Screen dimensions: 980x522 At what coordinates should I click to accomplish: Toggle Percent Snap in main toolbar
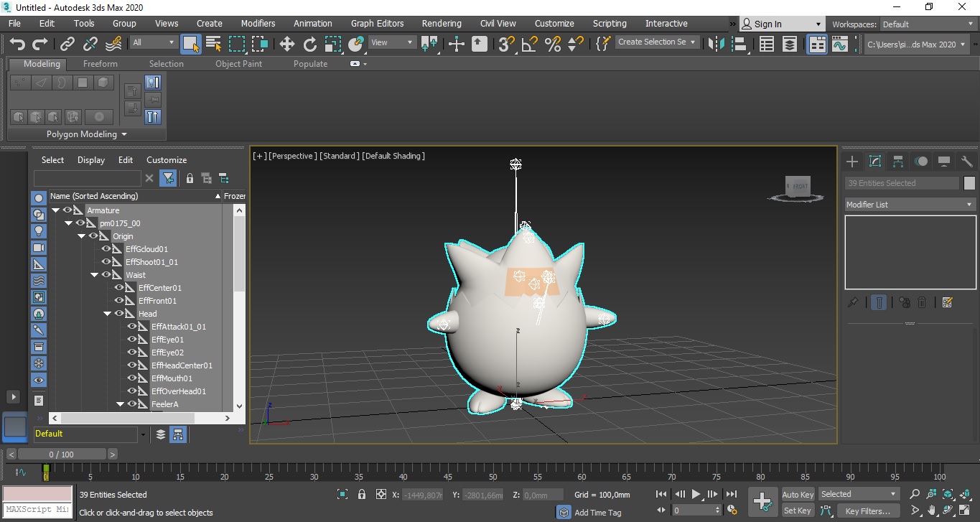pos(553,44)
